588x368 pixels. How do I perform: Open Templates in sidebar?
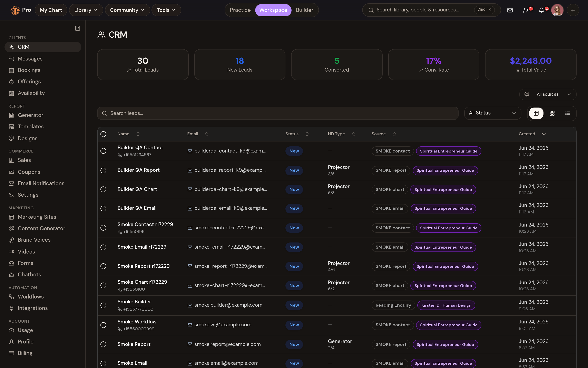pos(43,127)
